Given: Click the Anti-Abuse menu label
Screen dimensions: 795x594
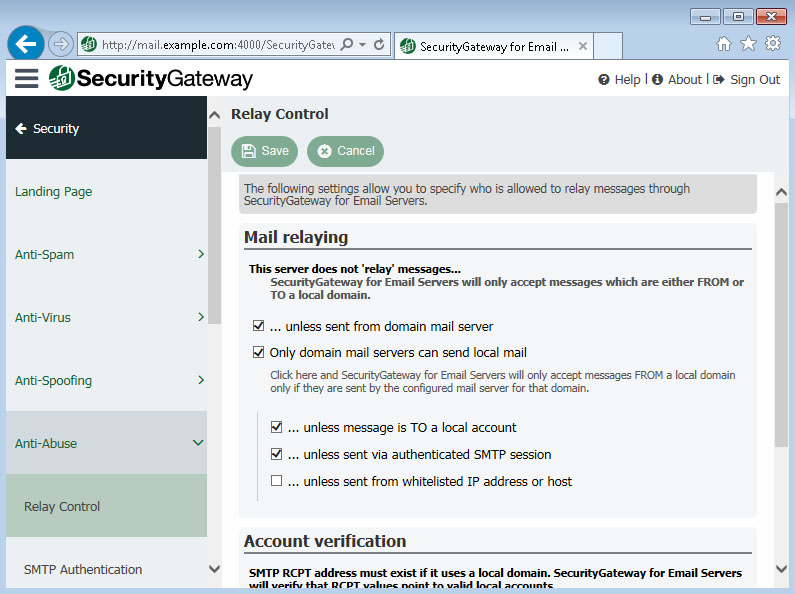Looking at the screenshot, I should click(x=46, y=443).
